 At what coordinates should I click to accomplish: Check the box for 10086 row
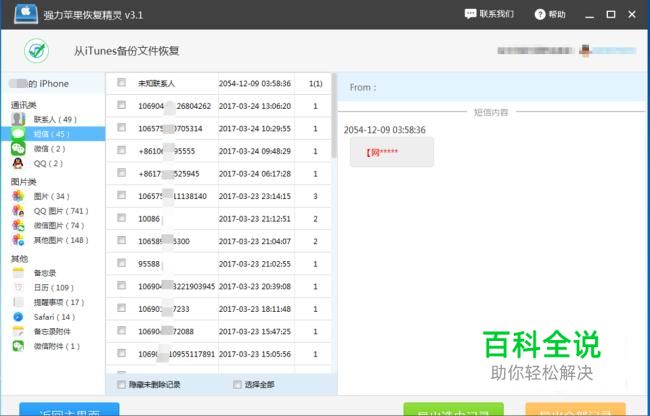121,218
